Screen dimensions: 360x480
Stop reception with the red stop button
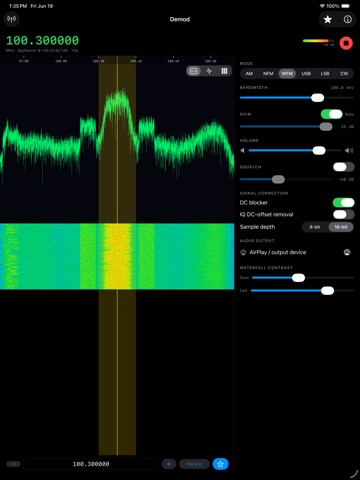point(346,43)
